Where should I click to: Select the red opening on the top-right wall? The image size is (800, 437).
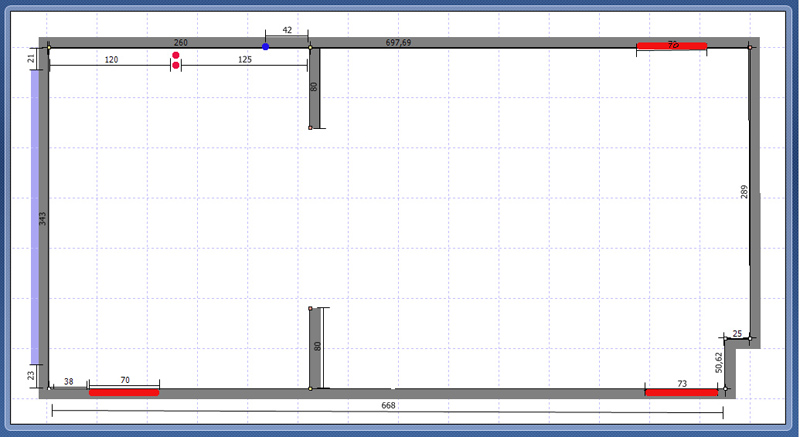(x=672, y=46)
